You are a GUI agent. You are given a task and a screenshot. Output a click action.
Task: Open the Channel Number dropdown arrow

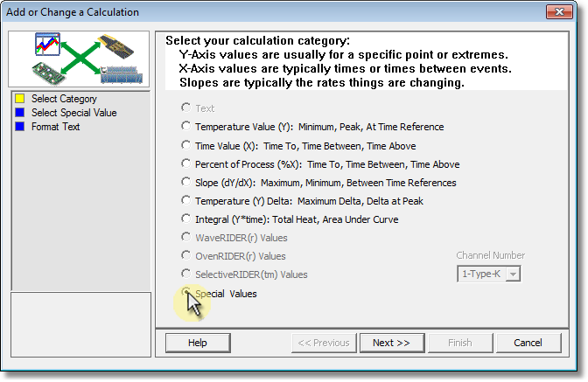click(x=513, y=274)
